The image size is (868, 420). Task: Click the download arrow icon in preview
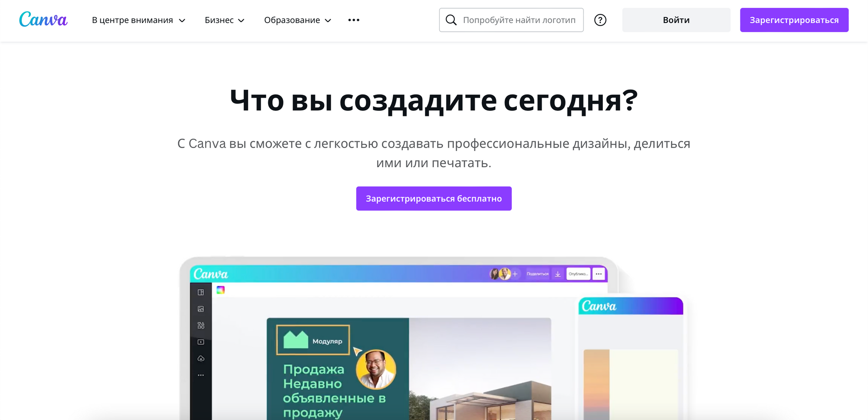pyautogui.click(x=558, y=274)
